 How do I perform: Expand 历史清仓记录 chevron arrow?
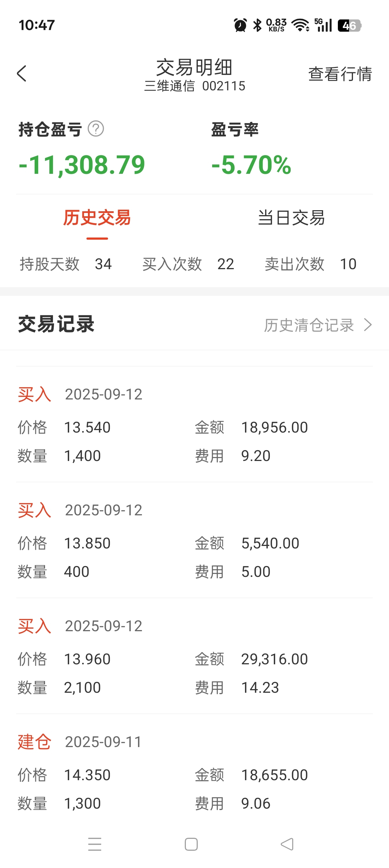368,325
